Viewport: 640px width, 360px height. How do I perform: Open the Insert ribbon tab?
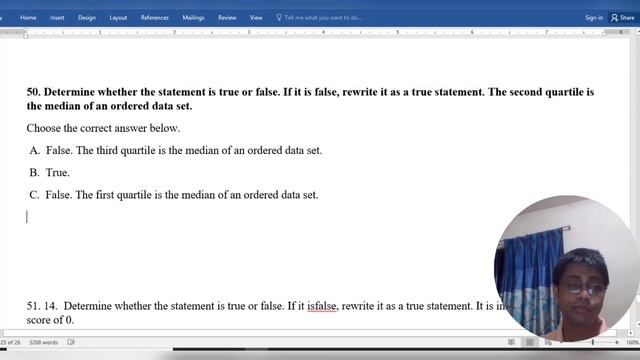click(57, 18)
